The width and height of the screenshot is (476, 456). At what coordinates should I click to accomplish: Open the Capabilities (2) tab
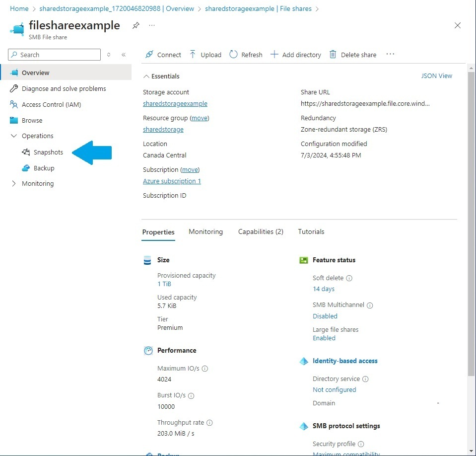(x=261, y=231)
